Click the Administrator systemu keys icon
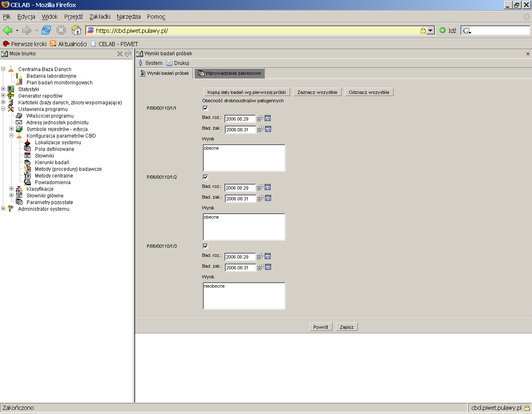The height and width of the screenshot is (414, 532). (x=11, y=209)
